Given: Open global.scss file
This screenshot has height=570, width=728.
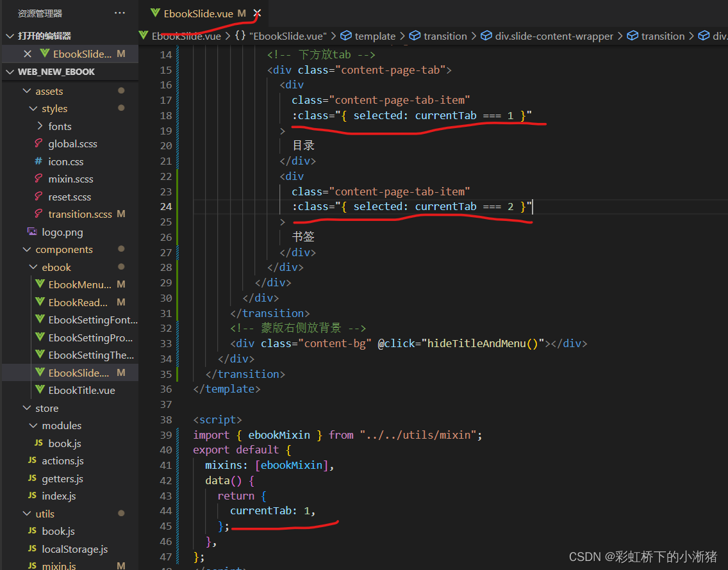Looking at the screenshot, I should click(72, 144).
